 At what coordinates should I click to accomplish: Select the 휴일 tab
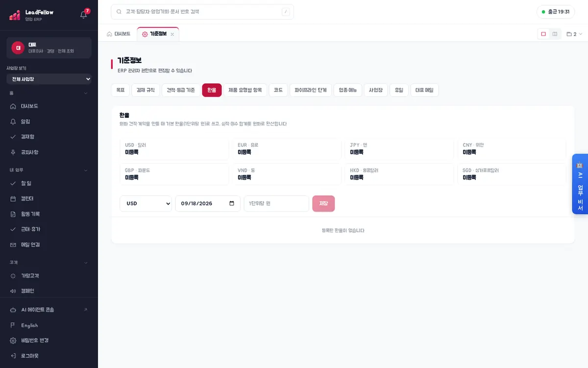coord(399,90)
